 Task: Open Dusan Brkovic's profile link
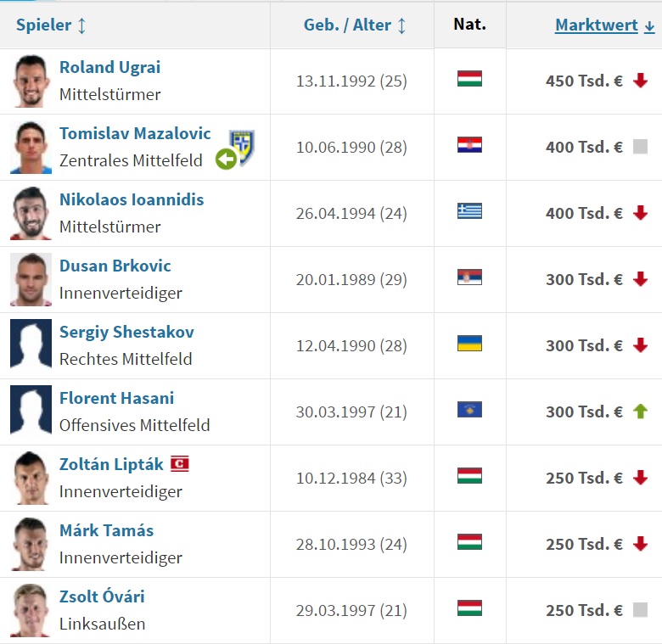tap(115, 266)
